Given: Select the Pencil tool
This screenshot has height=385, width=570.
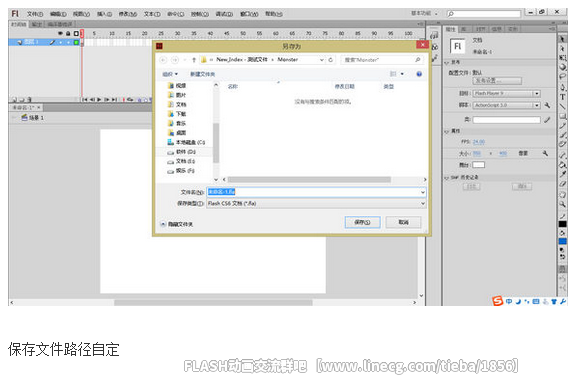Looking at the screenshot, I should pyautogui.click(x=562, y=126).
